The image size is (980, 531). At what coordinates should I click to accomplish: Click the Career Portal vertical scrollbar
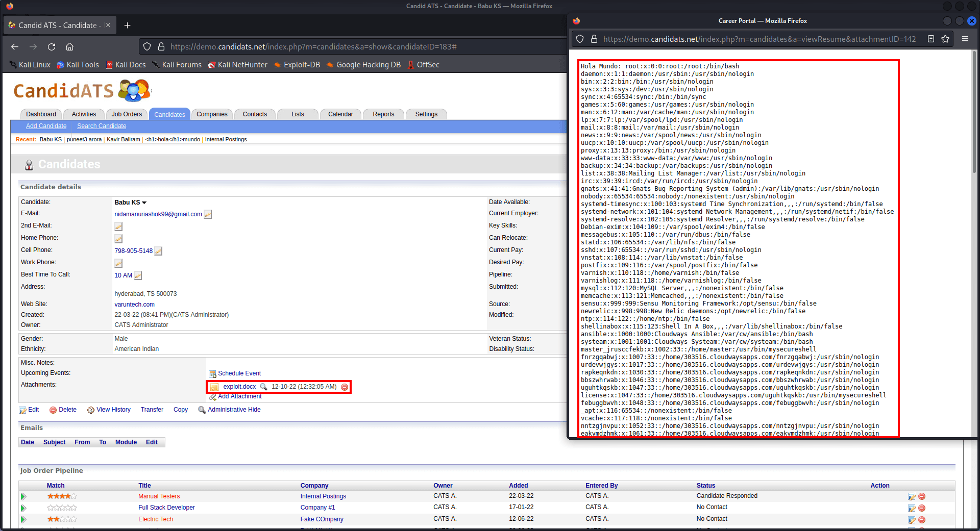(974, 112)
